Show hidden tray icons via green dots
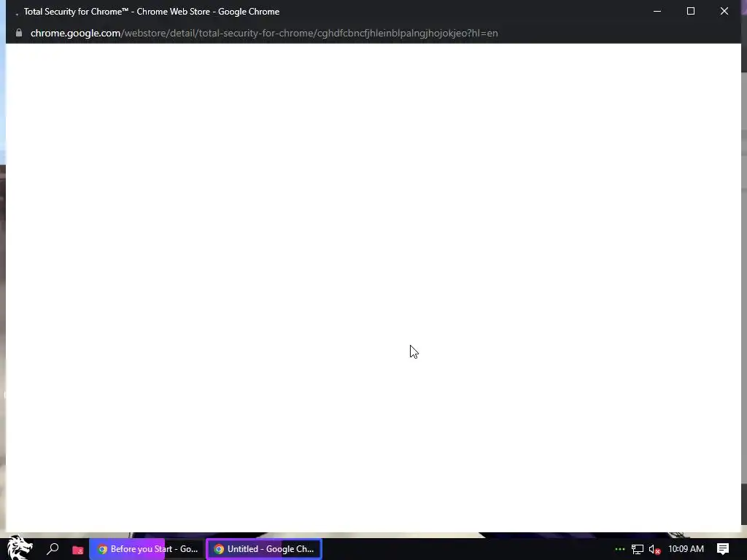 click(619, 549)
